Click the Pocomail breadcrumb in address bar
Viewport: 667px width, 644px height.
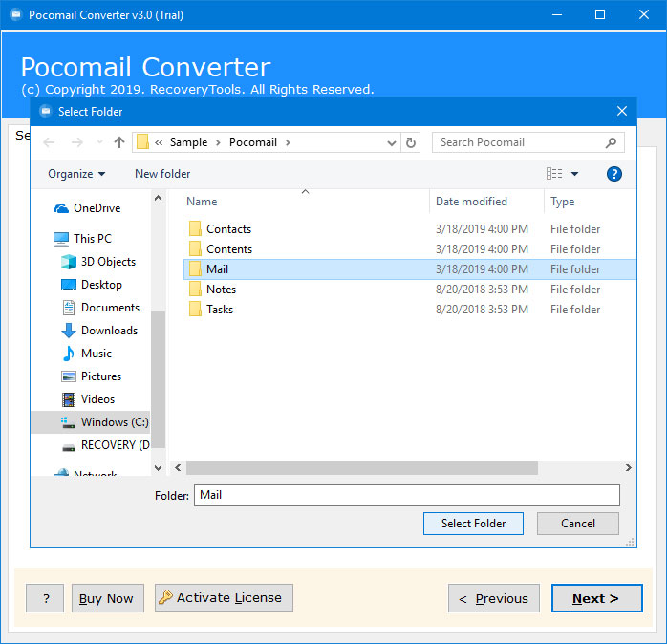point(253,142)
